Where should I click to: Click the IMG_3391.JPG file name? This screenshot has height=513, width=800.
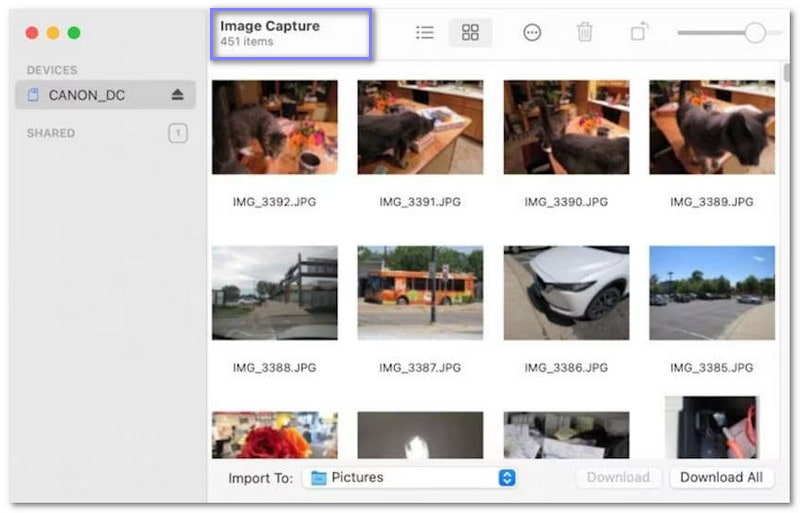(420, 202)
